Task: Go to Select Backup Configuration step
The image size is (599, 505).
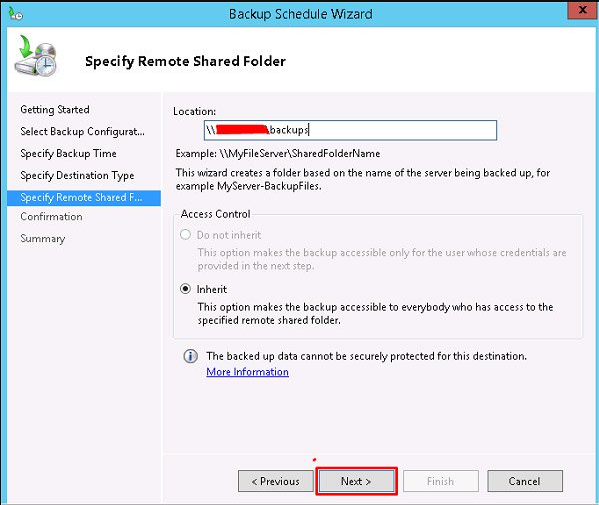Action: pos(83,131)
